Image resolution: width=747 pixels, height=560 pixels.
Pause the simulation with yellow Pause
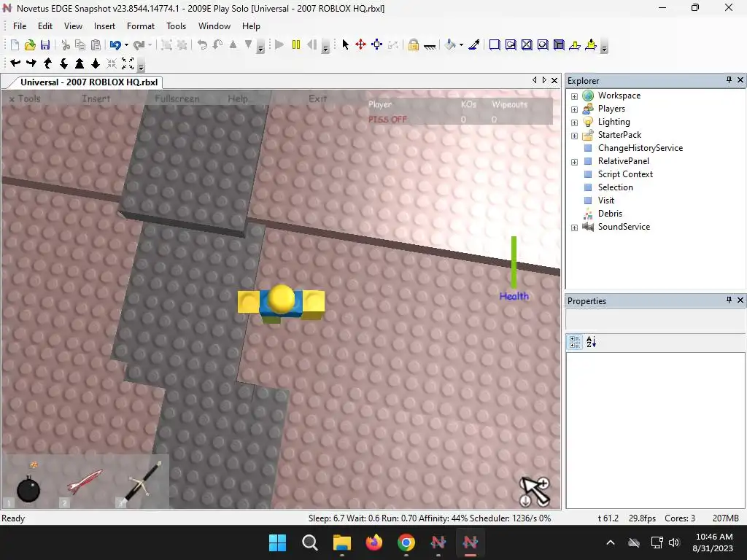pos(296,44)
